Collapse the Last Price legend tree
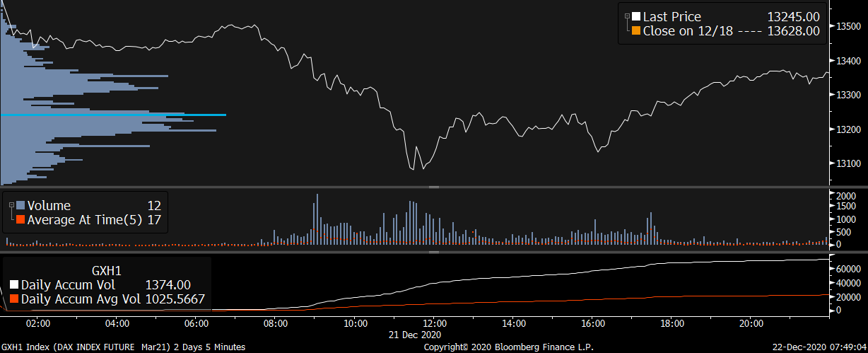Viewport: 868px width, 353px height. 627,17
